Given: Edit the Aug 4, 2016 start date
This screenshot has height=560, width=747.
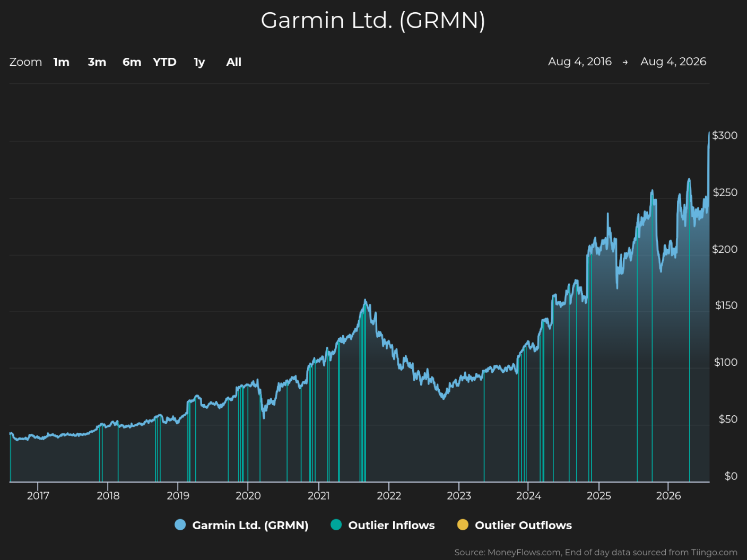Looking at the screenshot, I should [x=580, y=62].
